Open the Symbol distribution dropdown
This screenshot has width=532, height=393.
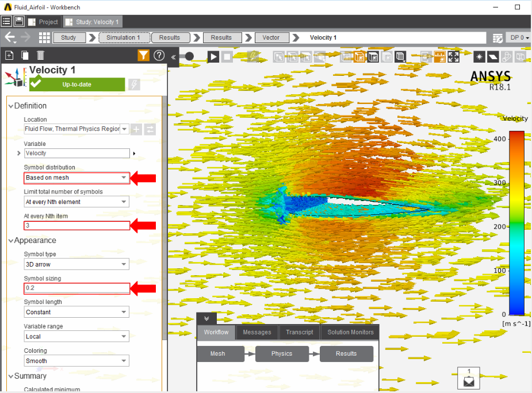[76, 178]
